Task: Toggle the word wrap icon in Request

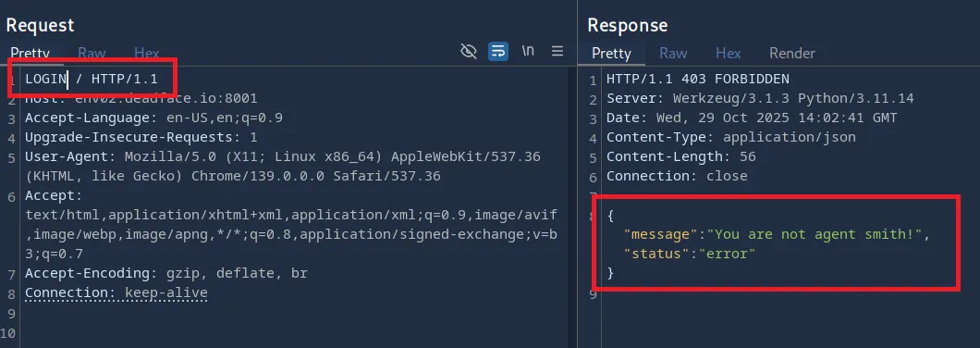Action: coord(498,51)
